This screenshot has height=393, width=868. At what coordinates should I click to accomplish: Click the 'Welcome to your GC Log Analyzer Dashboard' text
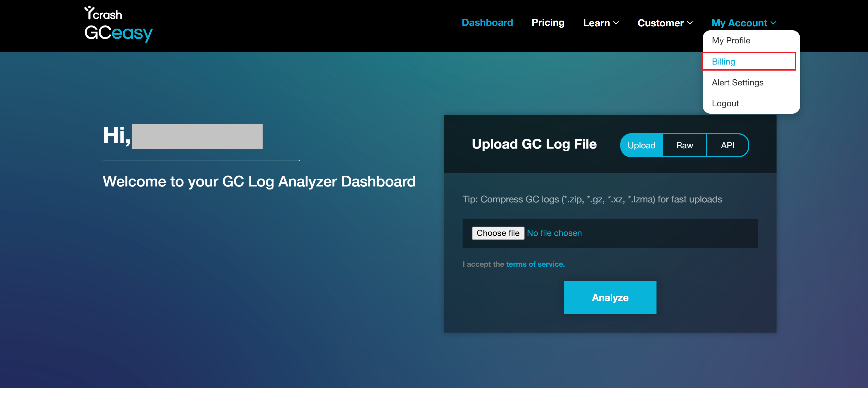(259, 182)
